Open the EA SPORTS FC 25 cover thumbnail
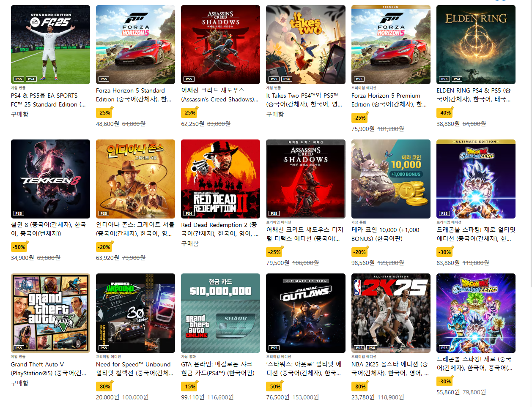 tap(50, 44)
